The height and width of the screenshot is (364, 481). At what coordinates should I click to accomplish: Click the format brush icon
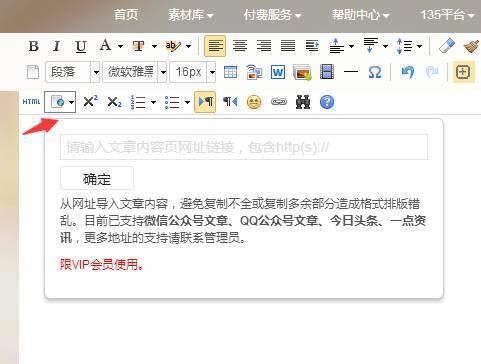click(472, 46)
